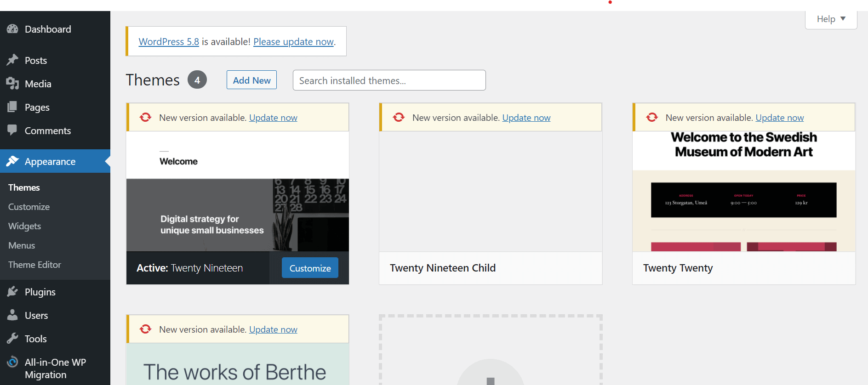
Task: Open the Users menu
Action: click(55, 315)
